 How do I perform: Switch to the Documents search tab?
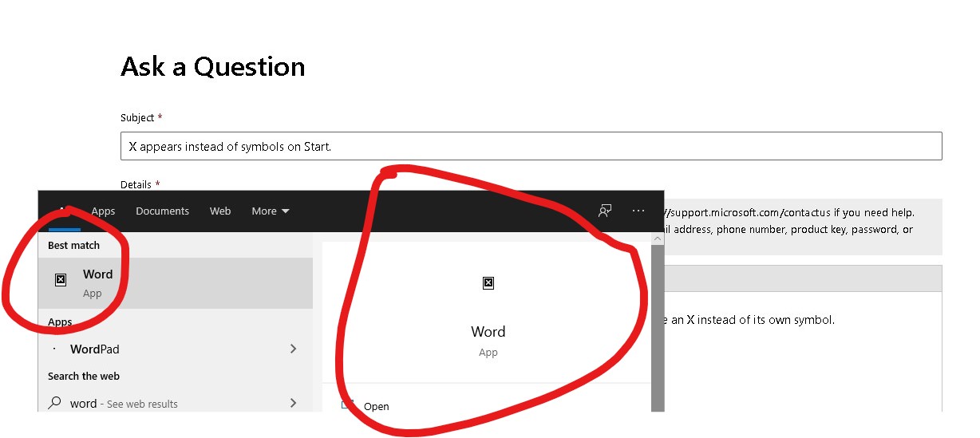point(162,211)
